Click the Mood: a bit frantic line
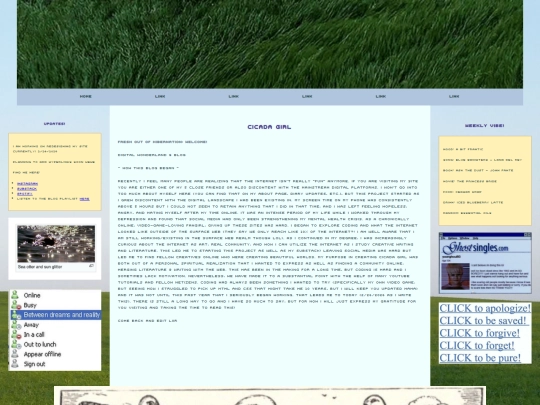 [463, 149]
